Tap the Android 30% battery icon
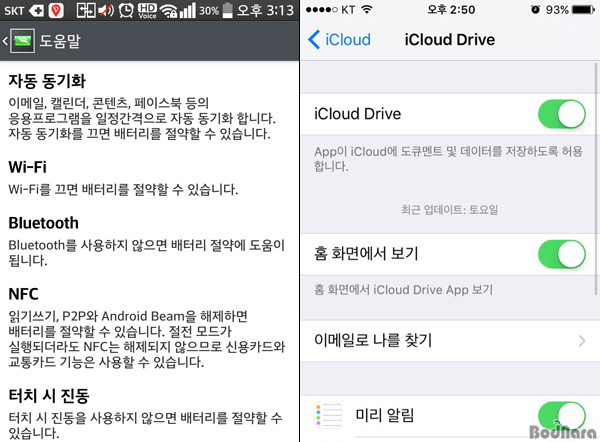 pos(228,10)
